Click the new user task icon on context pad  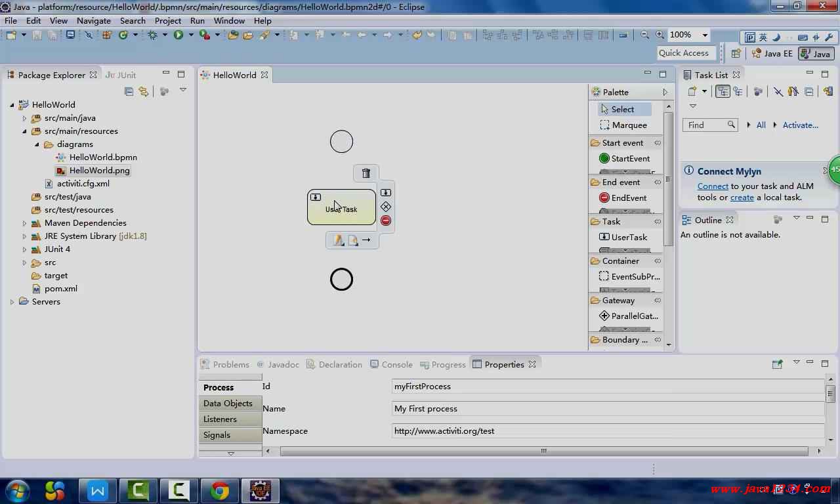tap(386, 192)
